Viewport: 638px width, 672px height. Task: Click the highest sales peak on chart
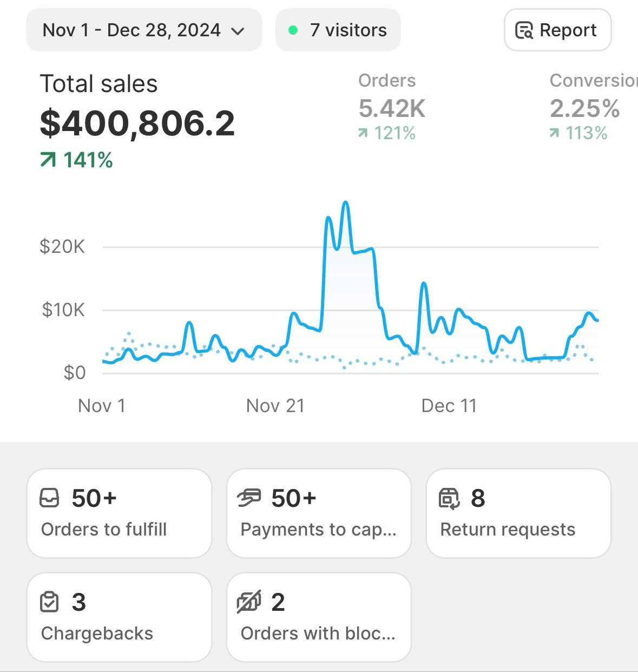point(345,203)
